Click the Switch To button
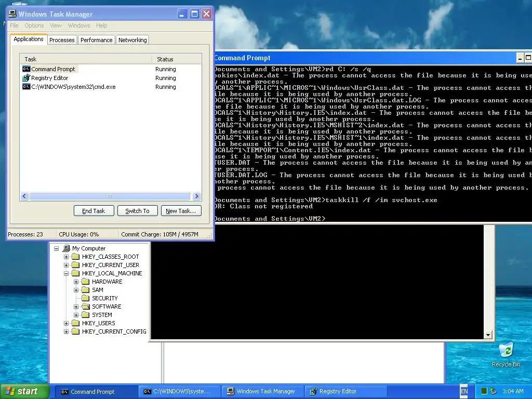 (137, 211)
